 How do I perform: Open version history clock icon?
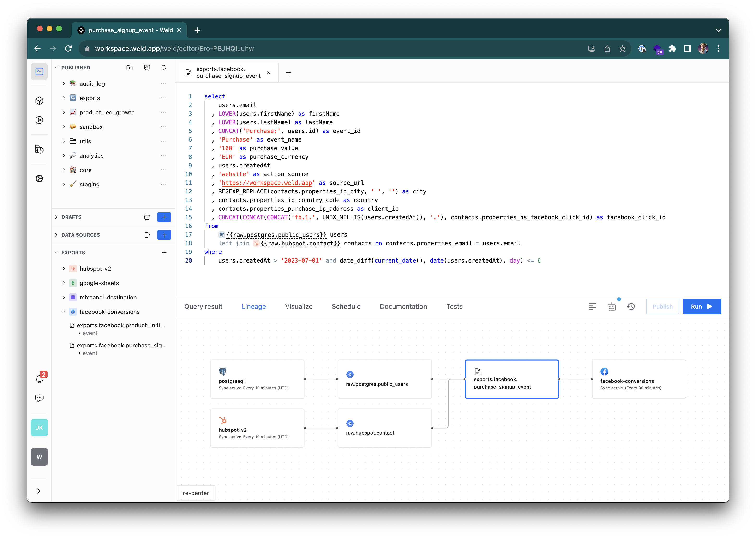click(631, 306)
